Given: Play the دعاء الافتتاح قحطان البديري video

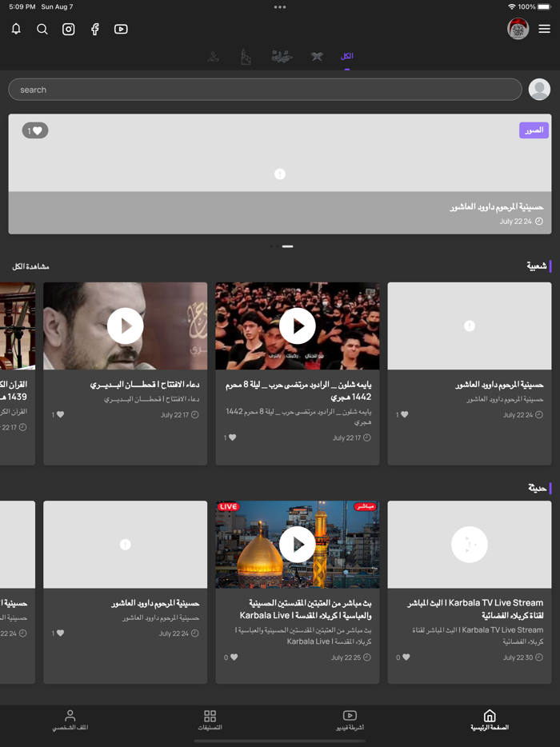Looking at the screenshot, I should click(x=126, y=326).
